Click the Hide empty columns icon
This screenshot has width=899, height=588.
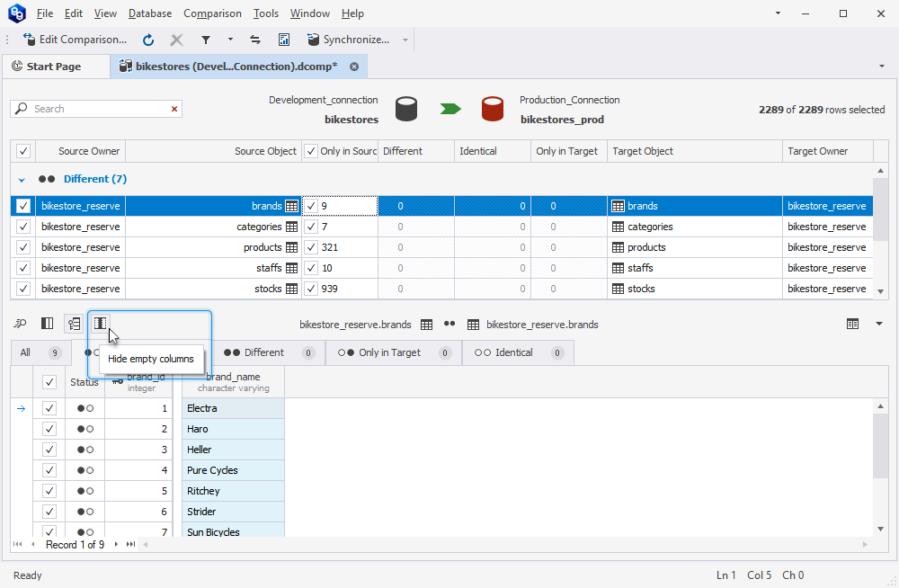[x=101, y=324]
